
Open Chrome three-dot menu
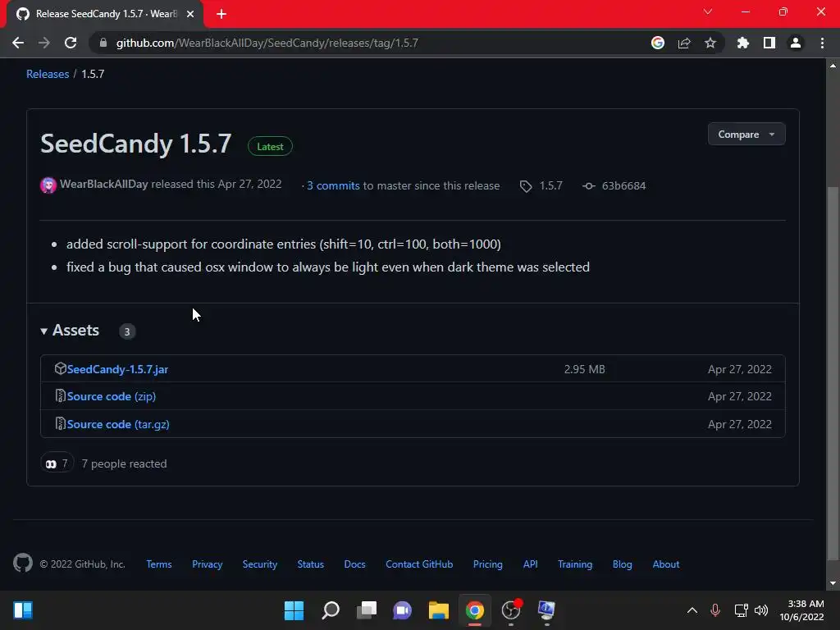pyautogui.click(x=822, y=43)
